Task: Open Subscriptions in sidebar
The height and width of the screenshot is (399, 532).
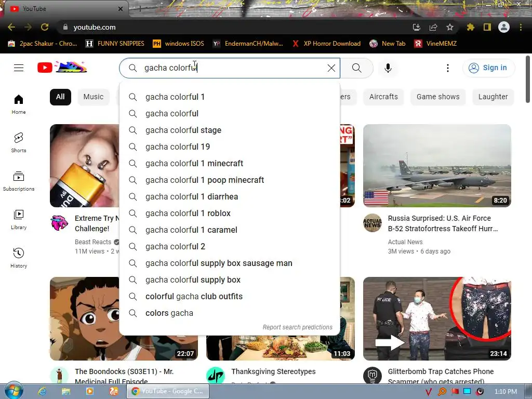Action: 19,181
